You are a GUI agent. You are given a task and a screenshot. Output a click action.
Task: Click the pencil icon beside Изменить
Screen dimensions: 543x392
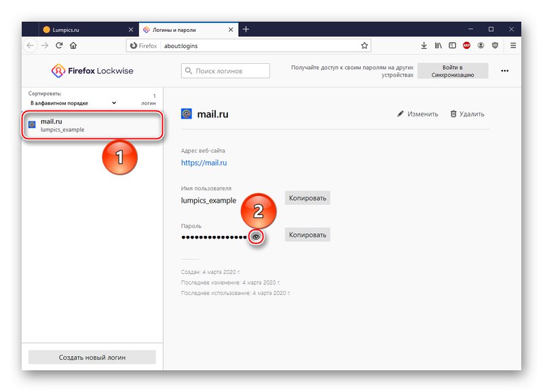tap(400, 114)
